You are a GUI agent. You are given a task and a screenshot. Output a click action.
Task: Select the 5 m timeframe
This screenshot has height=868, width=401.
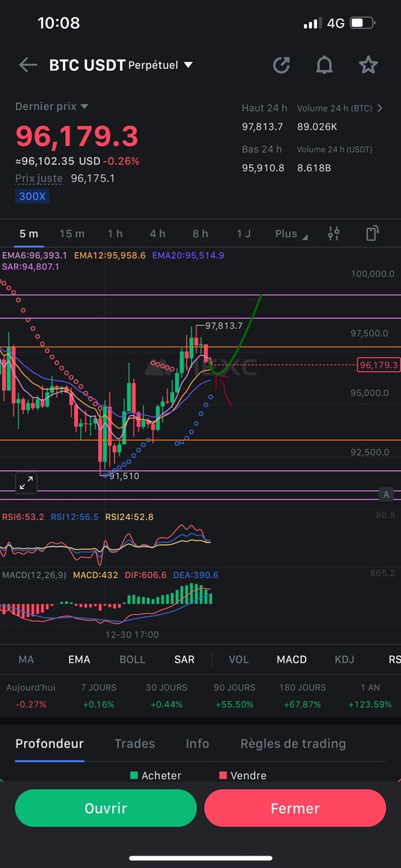pyautogui.click(x=29, y=234)
